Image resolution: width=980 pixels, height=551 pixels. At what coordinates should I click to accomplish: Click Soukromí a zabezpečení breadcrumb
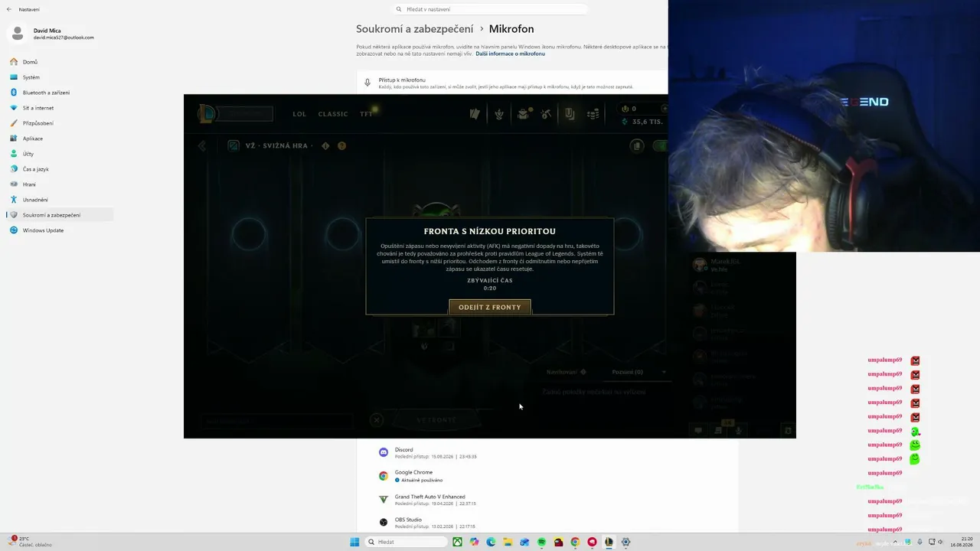click(414, 29)
